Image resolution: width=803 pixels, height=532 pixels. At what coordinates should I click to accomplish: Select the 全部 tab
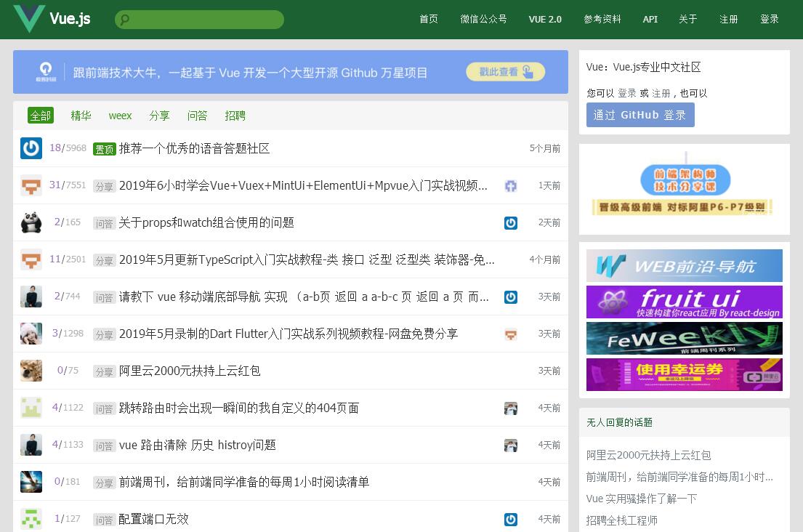click(41, 116)
